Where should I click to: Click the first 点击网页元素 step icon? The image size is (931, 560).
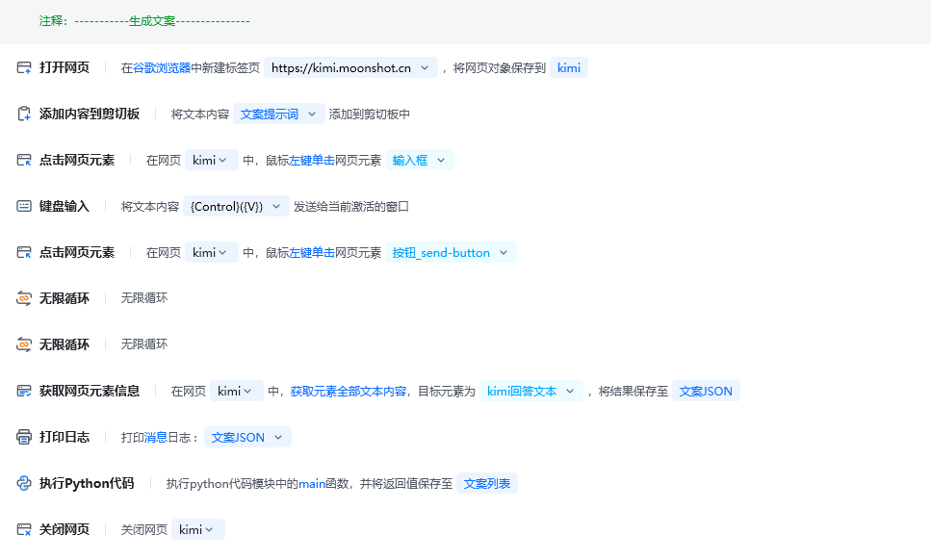click(x=23, y=160)
